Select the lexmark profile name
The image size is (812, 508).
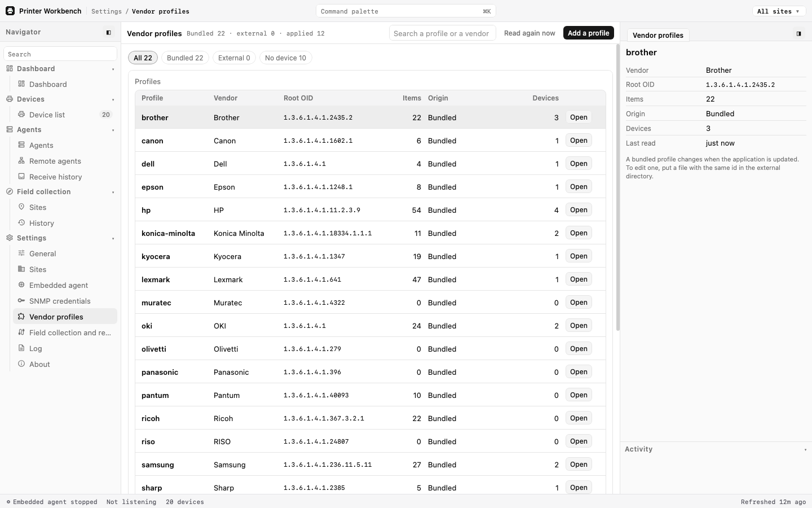coord(156,279)
